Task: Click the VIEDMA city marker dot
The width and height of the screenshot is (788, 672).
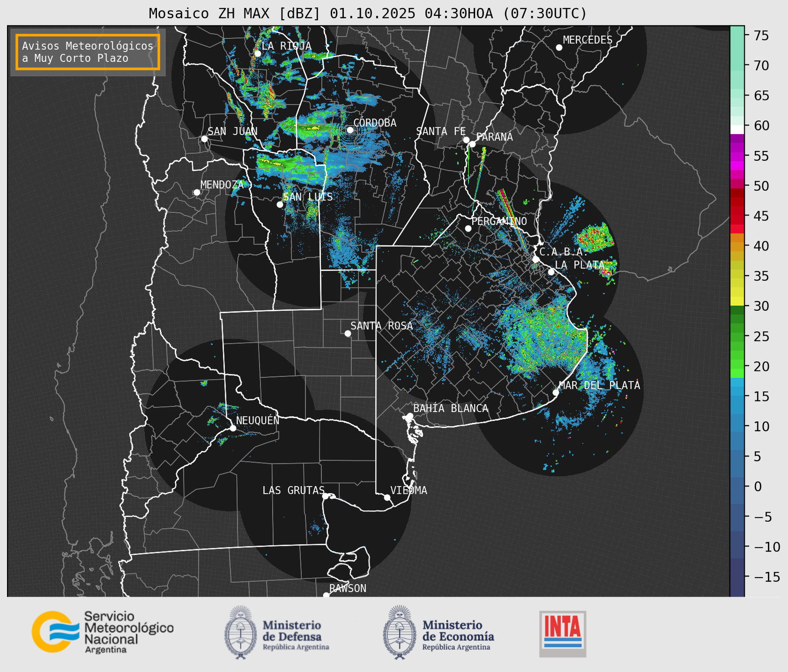Action: tap(387, 497)
